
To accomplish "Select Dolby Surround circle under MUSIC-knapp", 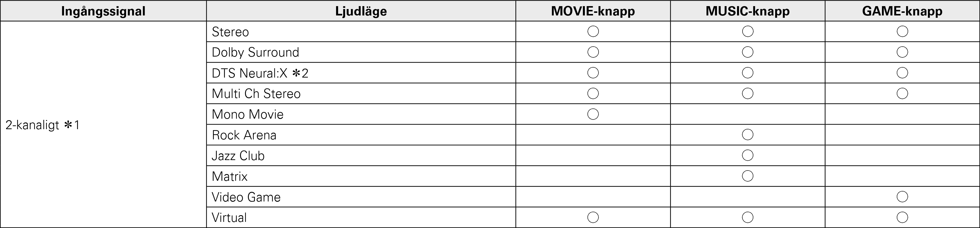I will pyautogui.click(x=748, y=52).
